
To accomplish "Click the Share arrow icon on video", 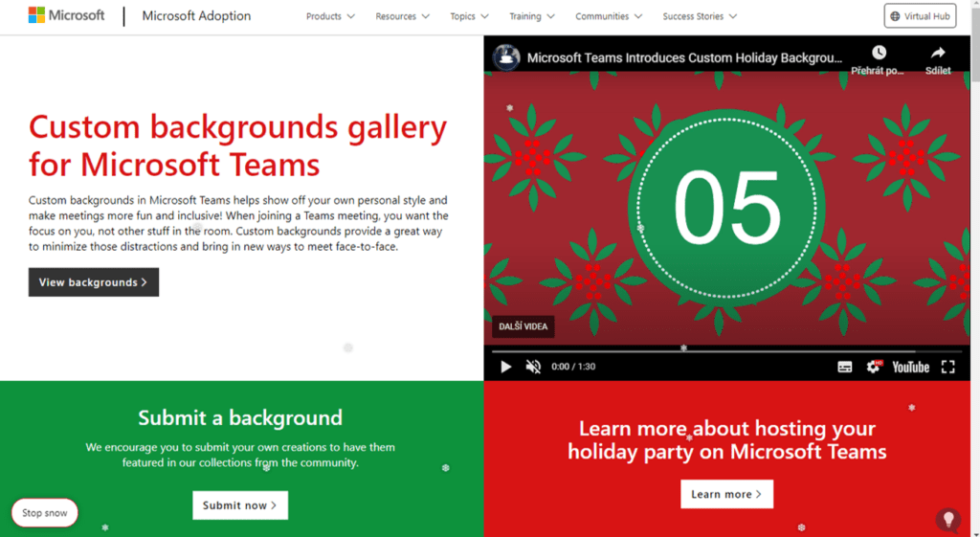I will point(938,54).
